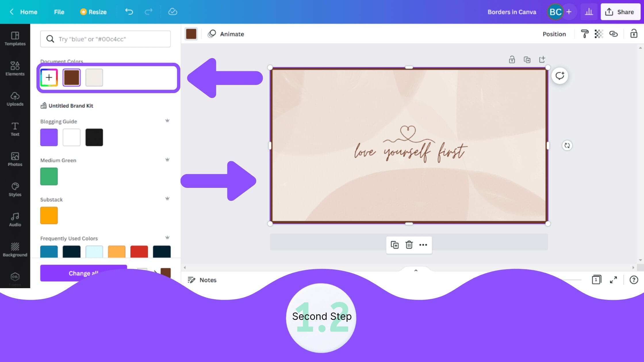Toggle redo action
Screen dimensions: 644x362
(x=149, y=11)
